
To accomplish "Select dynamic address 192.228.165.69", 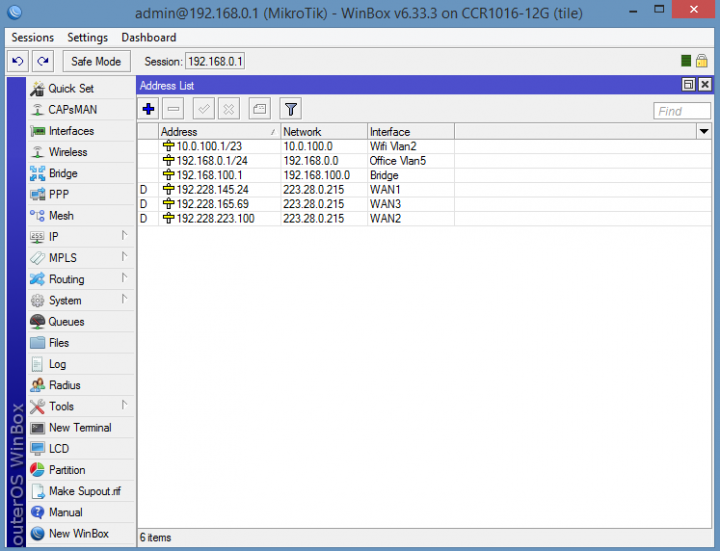I will (424, 204).
